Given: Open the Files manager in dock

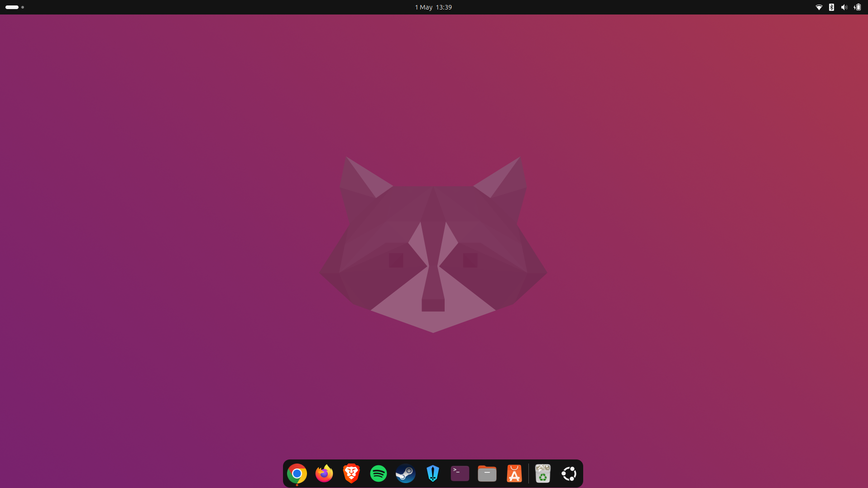Looking at the screenshot, I should [487, 474].
